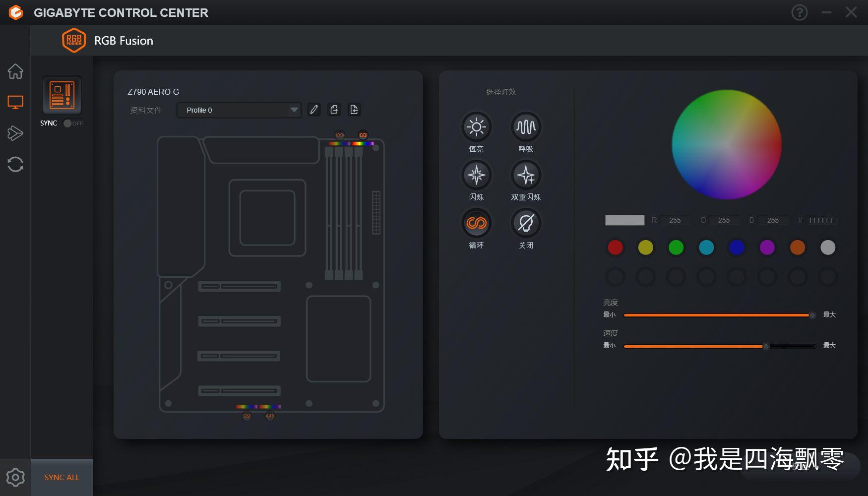Image resolution: width=868 pixels, height=496 pixels.
Task: Open the performance arrow icon in sidebar
Action: click(x=15, y=133)
